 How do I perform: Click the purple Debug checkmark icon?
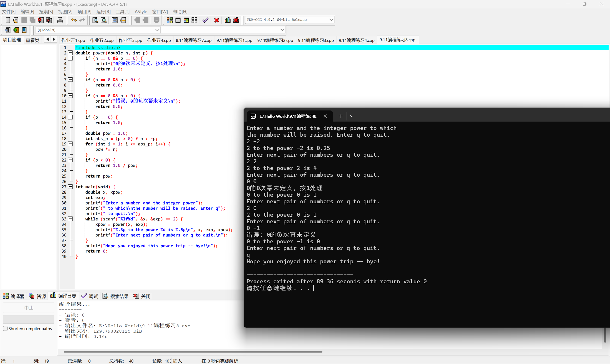pyautogui.click(x=205, y=20)
